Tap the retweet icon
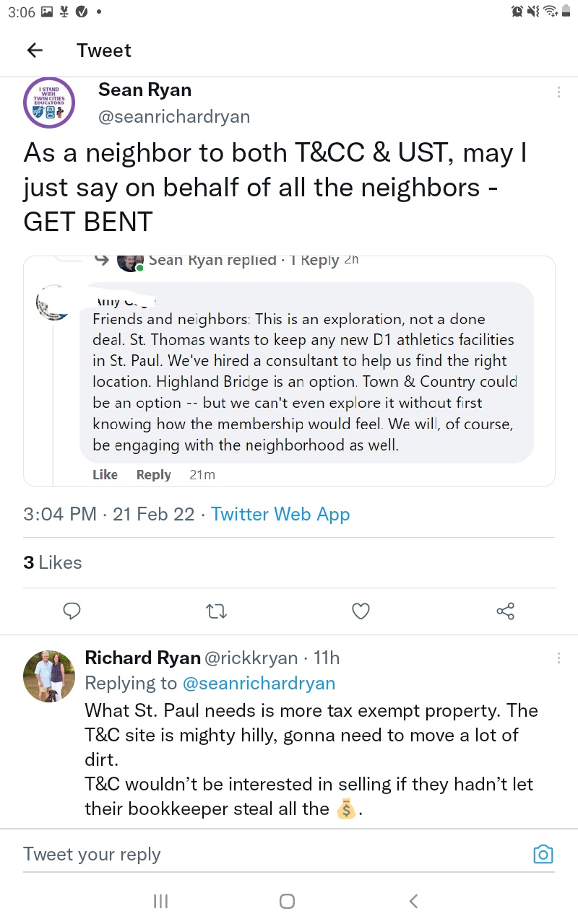The height and width of the screenshot is (924, 578). pyautogui.click(x=216, y=611)
